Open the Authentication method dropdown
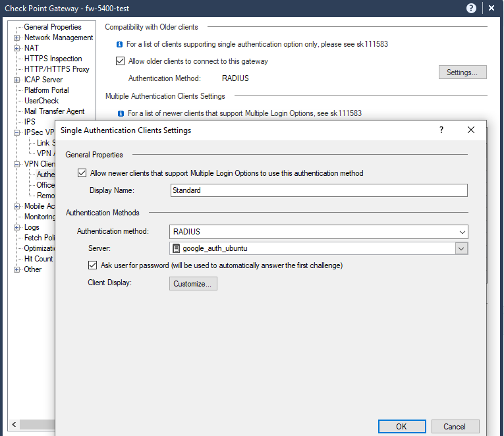 click(462, 232)
